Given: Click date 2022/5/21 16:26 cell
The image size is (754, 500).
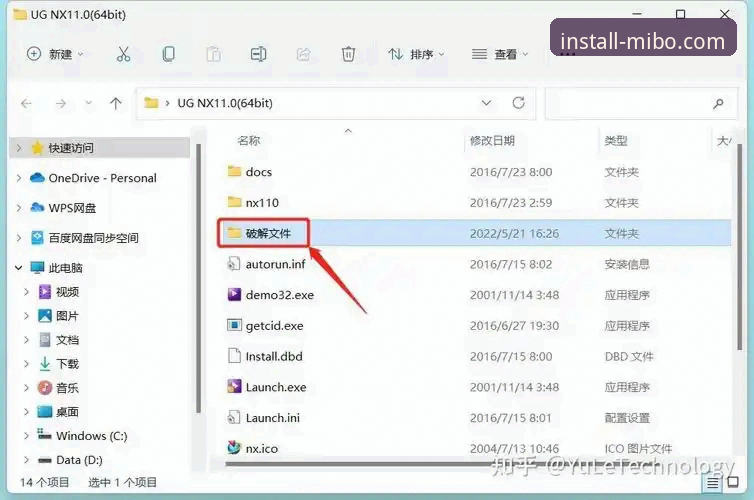Looking at the screenshot, I should 514,234.
